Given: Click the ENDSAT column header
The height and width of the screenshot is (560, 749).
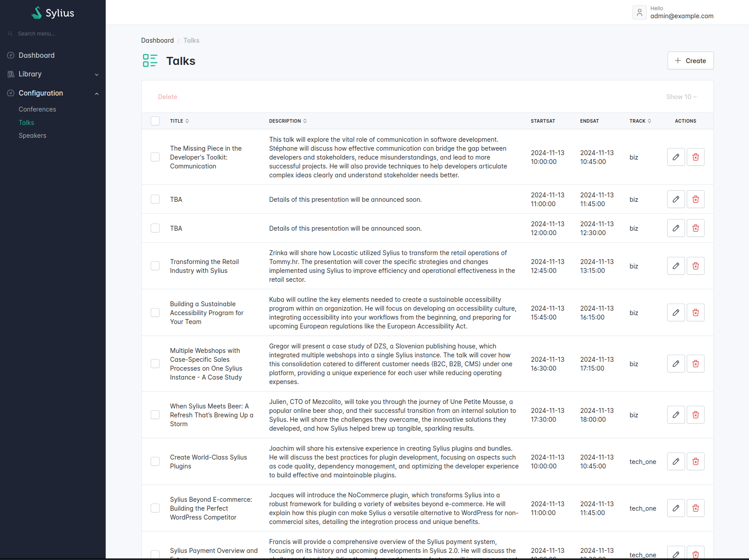Looking at the screenshot, I should click(589, 121).
